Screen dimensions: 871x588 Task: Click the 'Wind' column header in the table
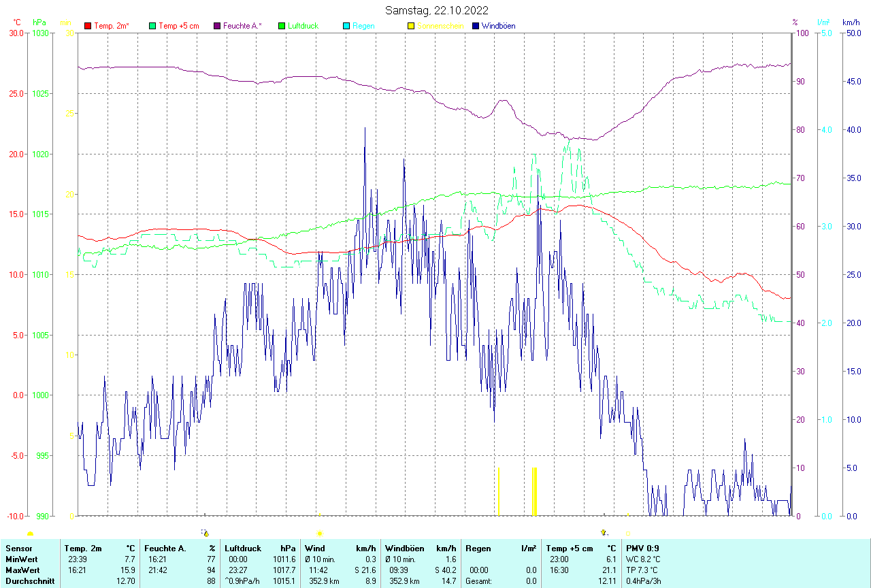click(x=315, y=549)
